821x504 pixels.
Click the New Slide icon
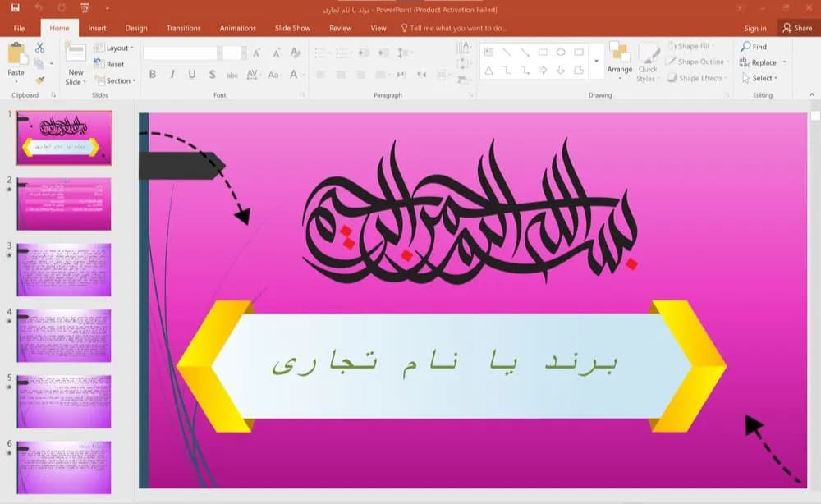76,53
